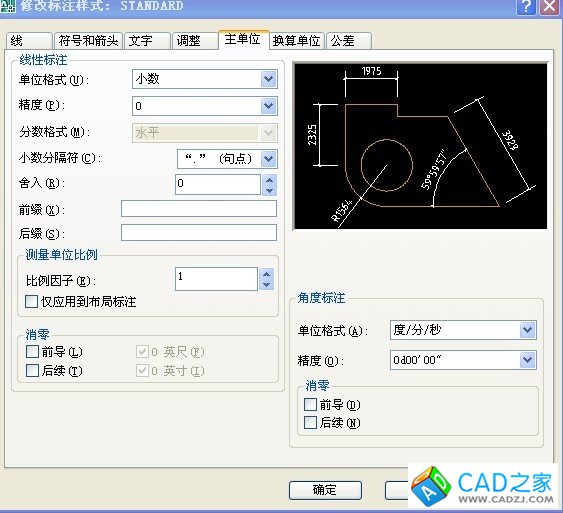Viewport: 563px width, 513px height.
Task: Confirm with the 确定 button
Action: click(x=325, y=490)
